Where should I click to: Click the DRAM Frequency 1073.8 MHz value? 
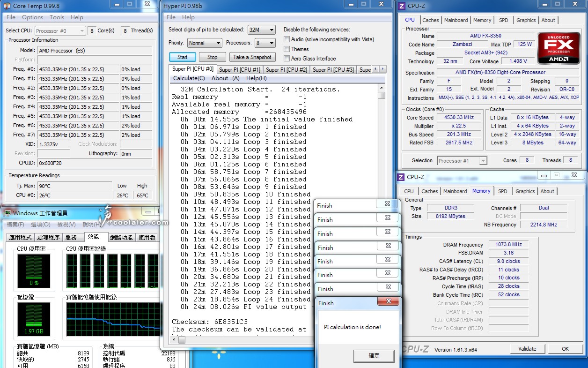508,245
